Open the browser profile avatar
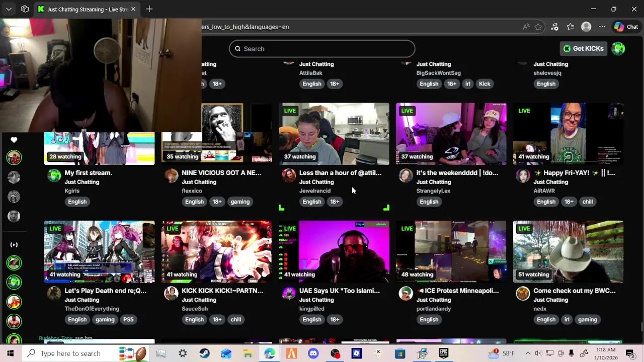Viewport: 644px width, 362px height. [586, 27]
